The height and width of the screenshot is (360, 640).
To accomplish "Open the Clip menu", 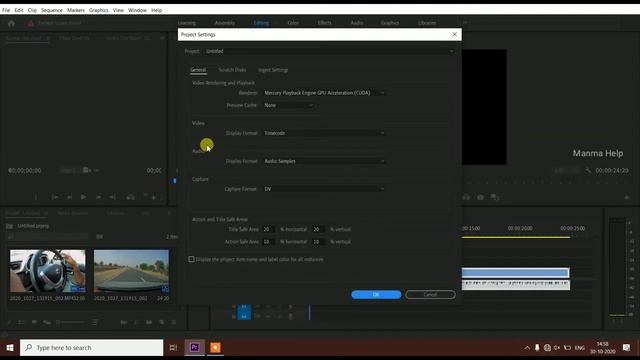I will (x=32, y=10).
